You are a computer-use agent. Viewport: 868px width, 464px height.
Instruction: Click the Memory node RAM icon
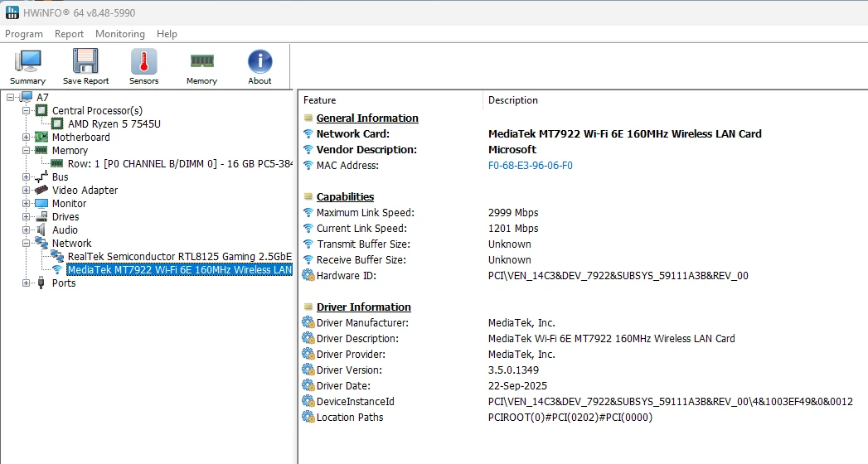pos(41,150)
